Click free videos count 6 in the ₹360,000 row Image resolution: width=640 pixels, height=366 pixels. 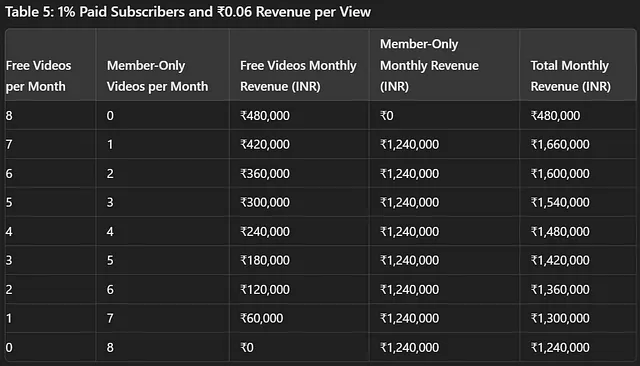[9, 173]
